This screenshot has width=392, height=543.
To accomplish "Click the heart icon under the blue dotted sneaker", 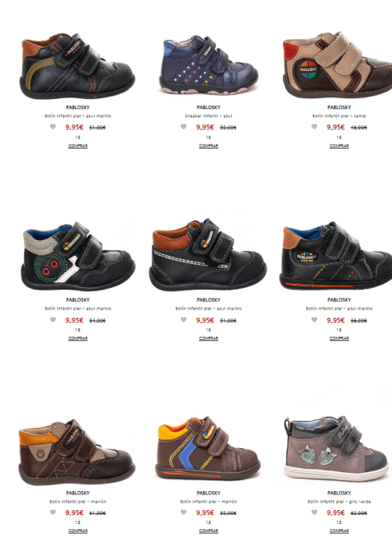I will (x=183, y=127).
